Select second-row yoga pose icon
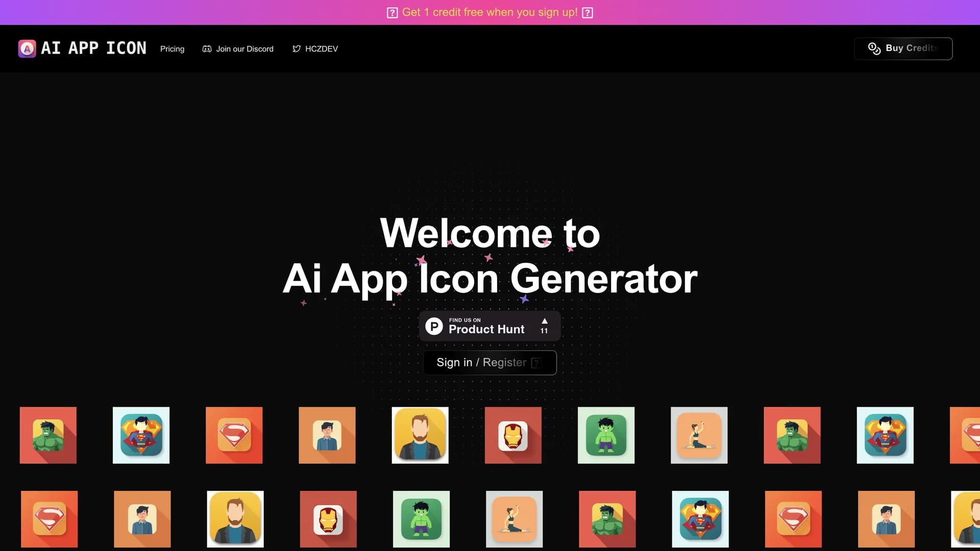Screen dimensions: 980x551 514,519
